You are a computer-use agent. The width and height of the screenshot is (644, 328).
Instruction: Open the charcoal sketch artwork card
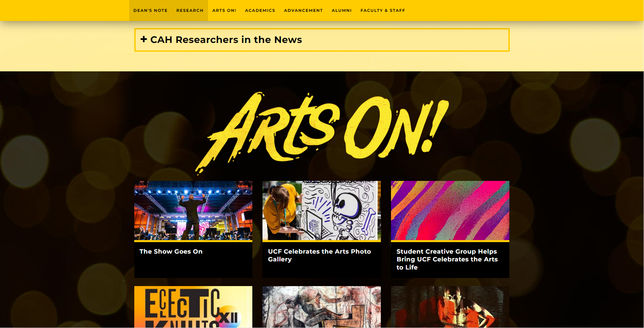pyautogui.click(x=322, y=307)
